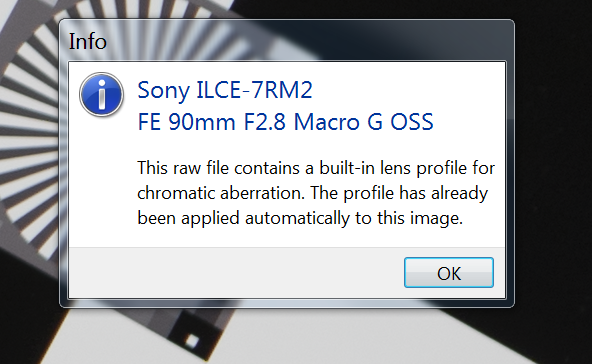This screenshot has width=592, height=364.
Task: Click the blue information icon
Action: click(102, 94)
